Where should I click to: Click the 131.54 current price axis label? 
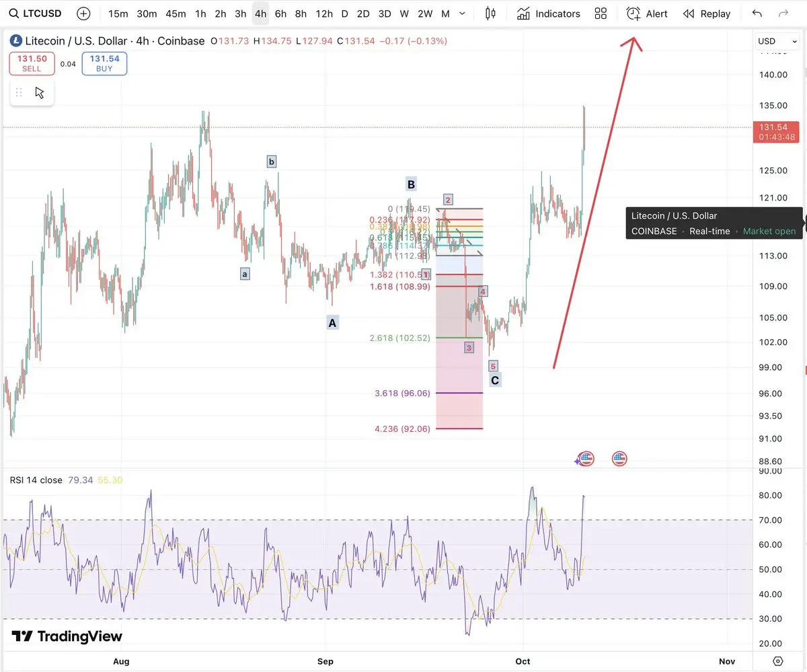coord(777,131)
